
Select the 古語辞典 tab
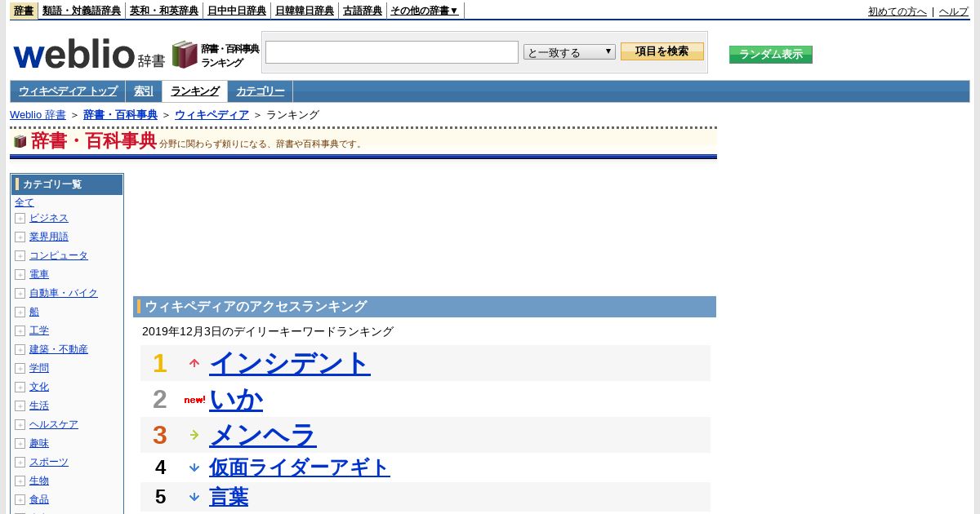pos(363,11)
